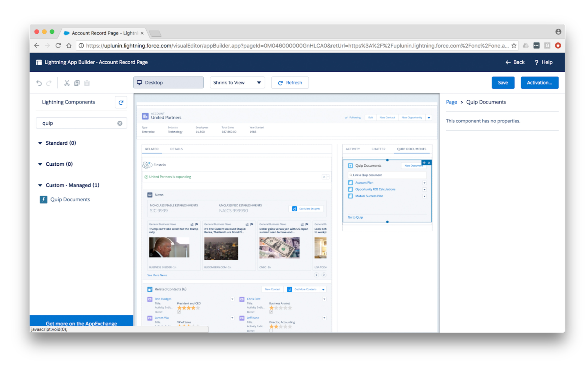Click the browser back arrow
Image resolution: width=588 pixels, height=365 pixels.
click(x=37, y=45)
